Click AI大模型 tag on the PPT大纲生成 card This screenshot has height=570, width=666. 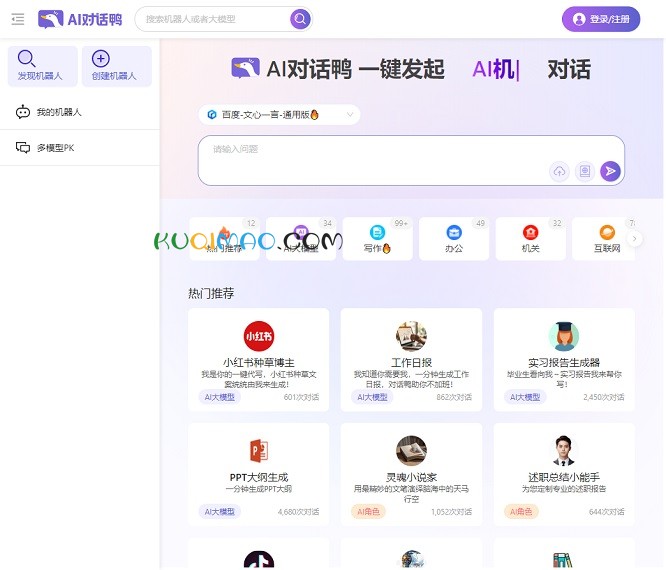[x=220, y=512]
